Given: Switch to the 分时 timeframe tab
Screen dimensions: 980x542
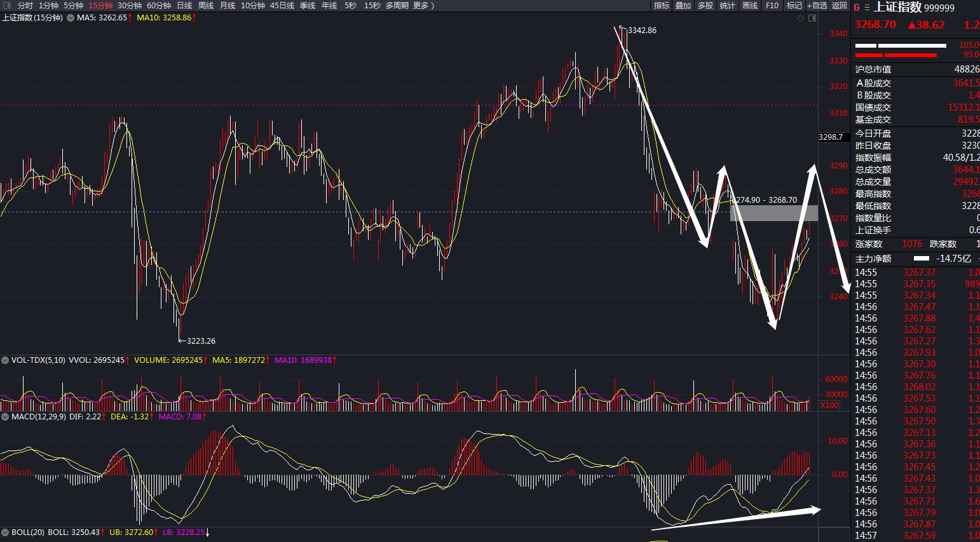Looking at the screenshot, I should point(25,5).
